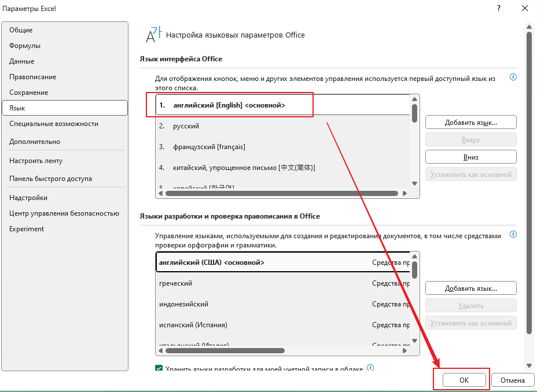Click right arrow of interface language horizontal scrollbar
Viewport: 537px width, 392px height.
(x=405, y=193)
